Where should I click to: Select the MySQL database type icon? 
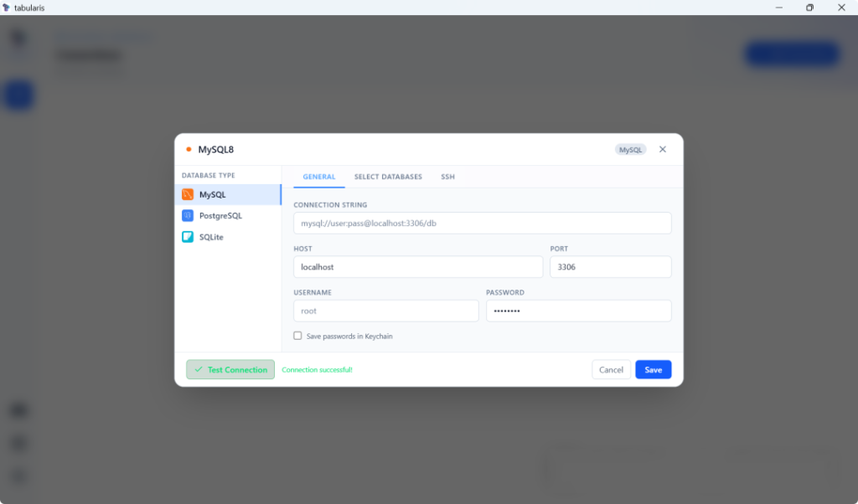pyautogui.click(x=188, y=194)
